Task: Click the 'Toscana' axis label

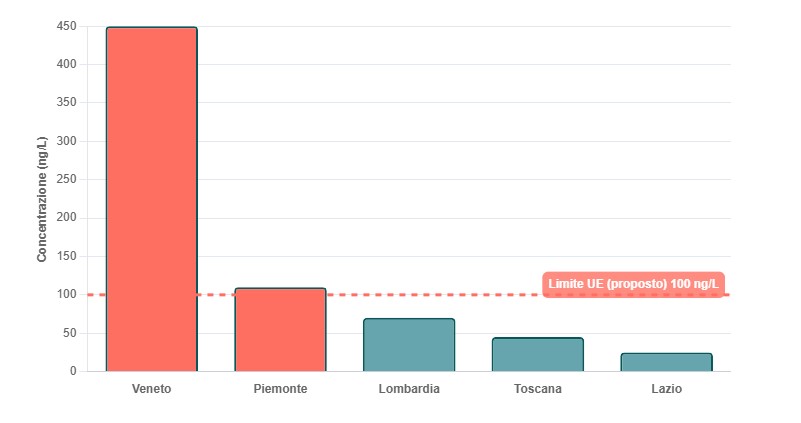Action: point(537,388)
